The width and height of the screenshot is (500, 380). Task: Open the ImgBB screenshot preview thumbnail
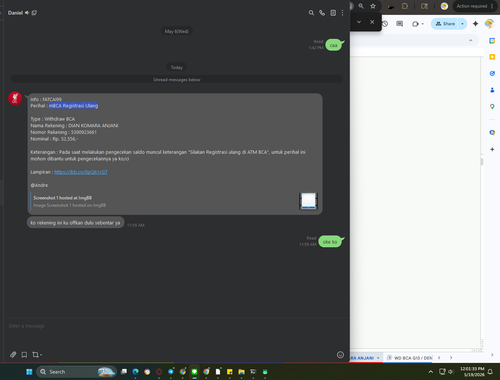[x=308, y=201]
